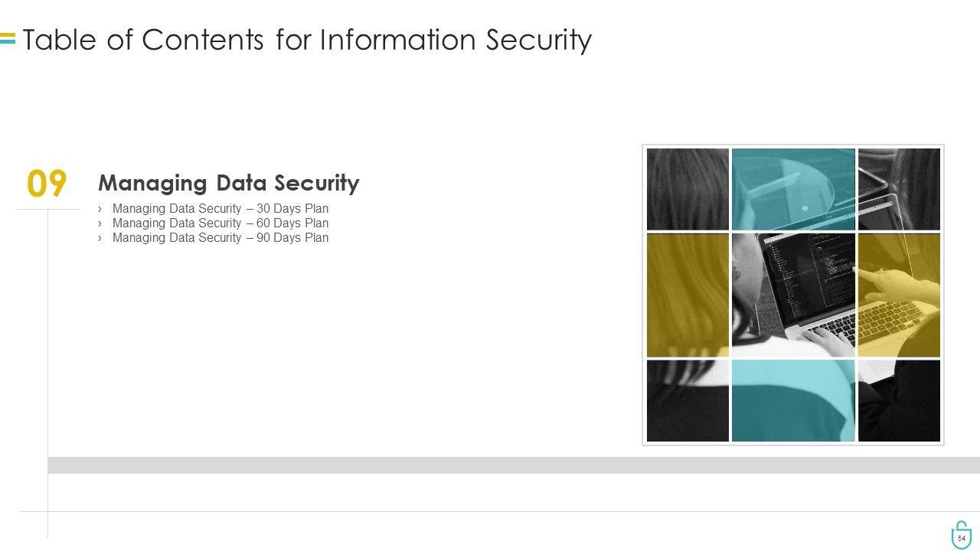This screenshot has width=980, height=551.
Task: Select the bottom-center teal image tile
Action: 793,400
